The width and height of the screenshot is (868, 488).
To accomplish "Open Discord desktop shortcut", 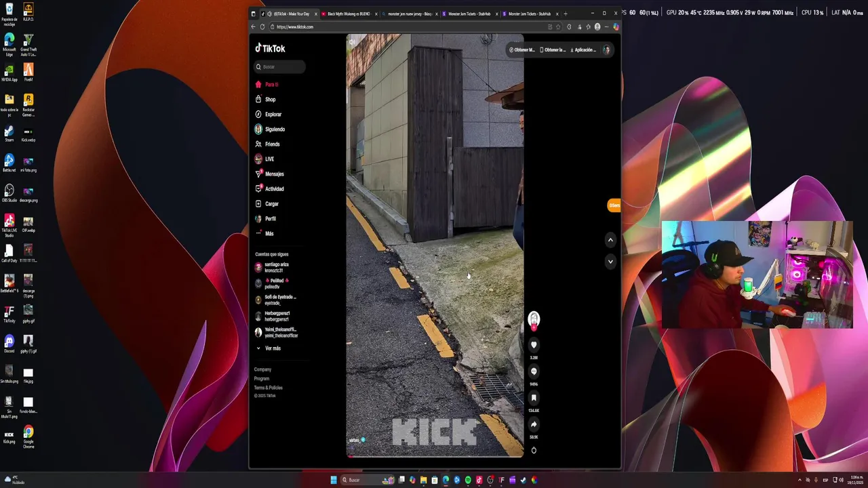I will pos(9,344).
